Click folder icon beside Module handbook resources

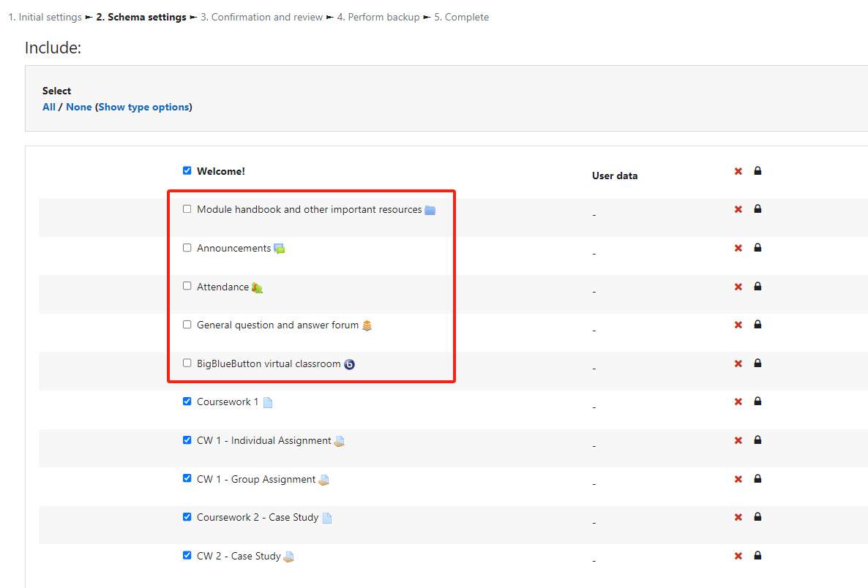pos(430,210)
